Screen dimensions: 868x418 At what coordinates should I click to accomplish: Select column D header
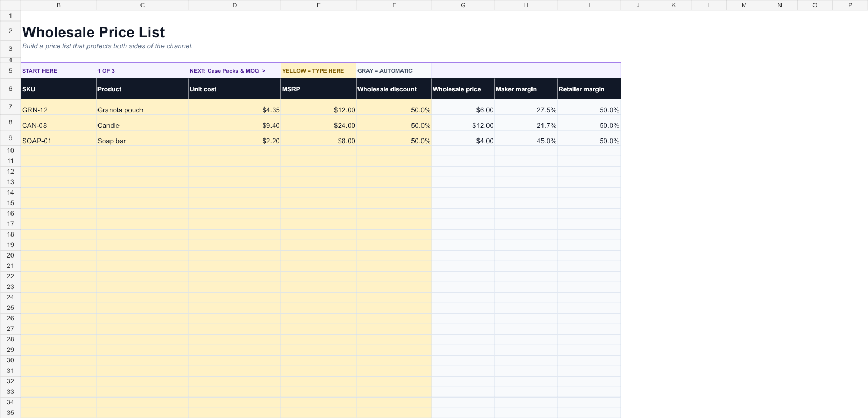click(x=235, y=5)
